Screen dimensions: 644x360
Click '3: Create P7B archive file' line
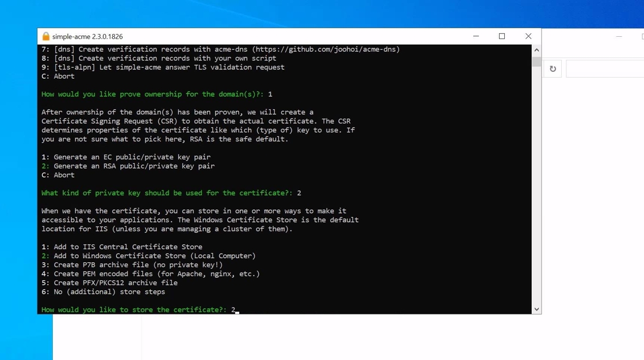[132, 265]
